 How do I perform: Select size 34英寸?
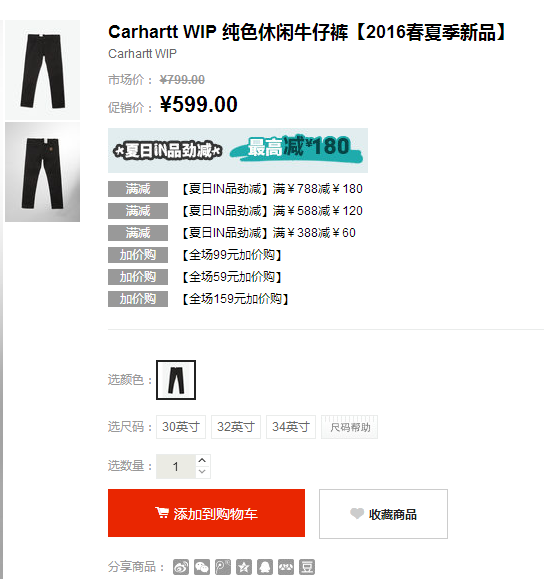tap(291, 427)
